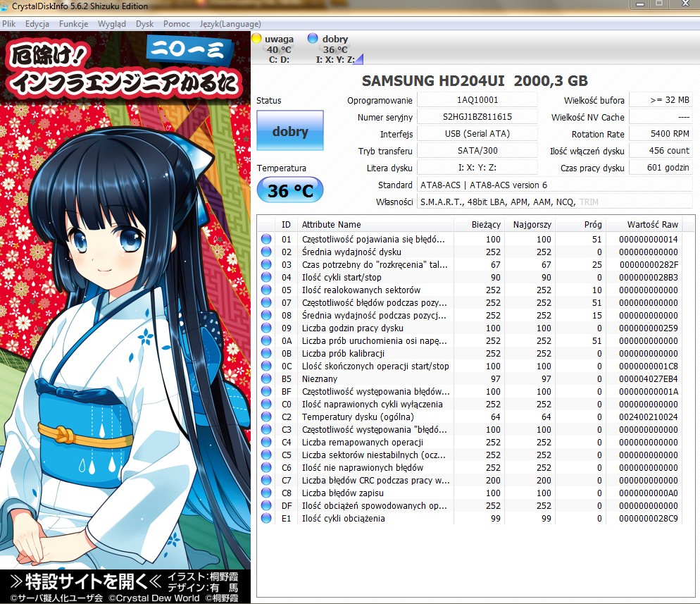The image size is (700, 604).
Task: Click status dot of attribute C5 row
Action: (266, 455)
